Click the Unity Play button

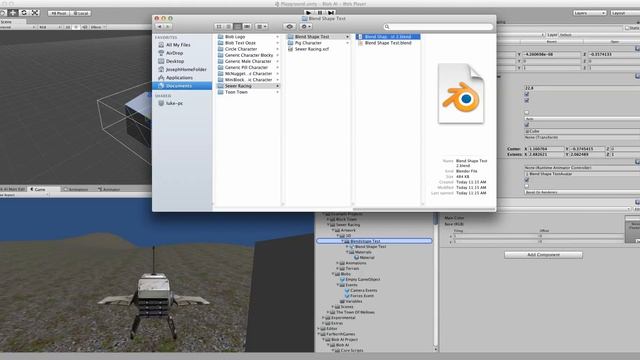[x=309, y=13]
